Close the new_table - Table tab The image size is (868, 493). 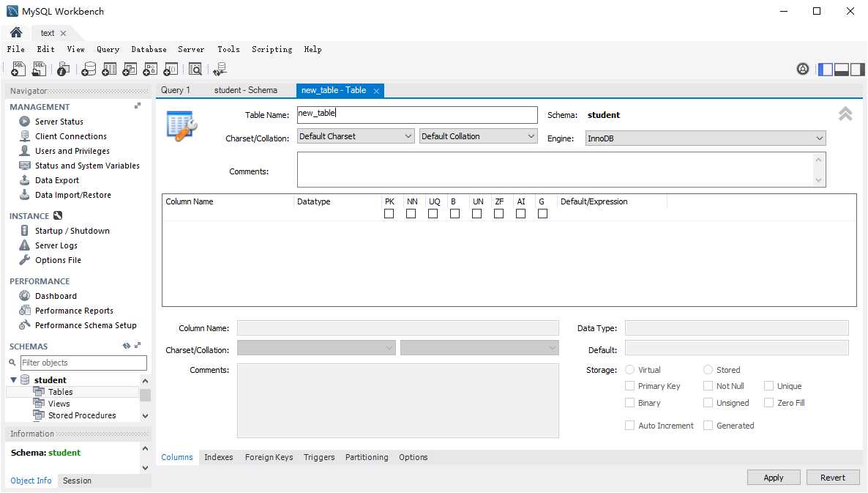point(376,91)
